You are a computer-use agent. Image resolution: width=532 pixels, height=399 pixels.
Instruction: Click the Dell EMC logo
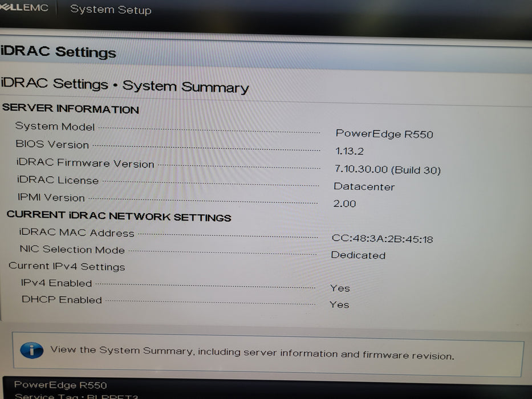tap(24, 7)
